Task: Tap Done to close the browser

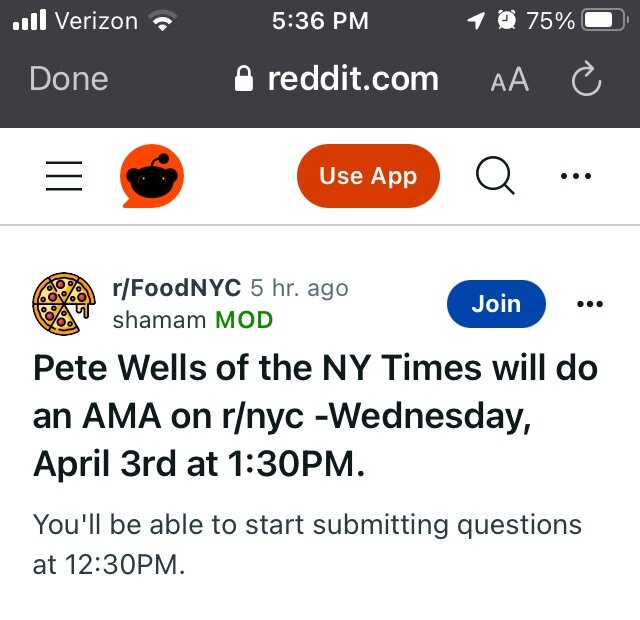Action: pos(69,80)
